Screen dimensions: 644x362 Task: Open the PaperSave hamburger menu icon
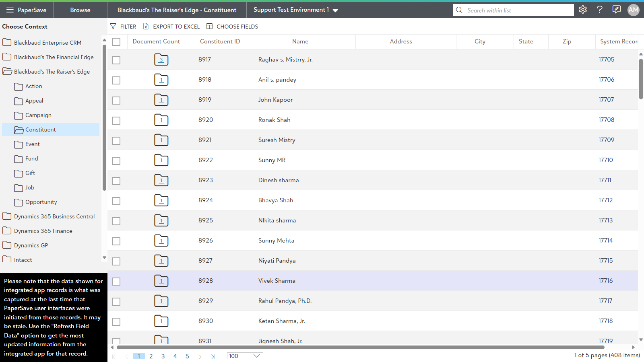[x=10, y=10]
